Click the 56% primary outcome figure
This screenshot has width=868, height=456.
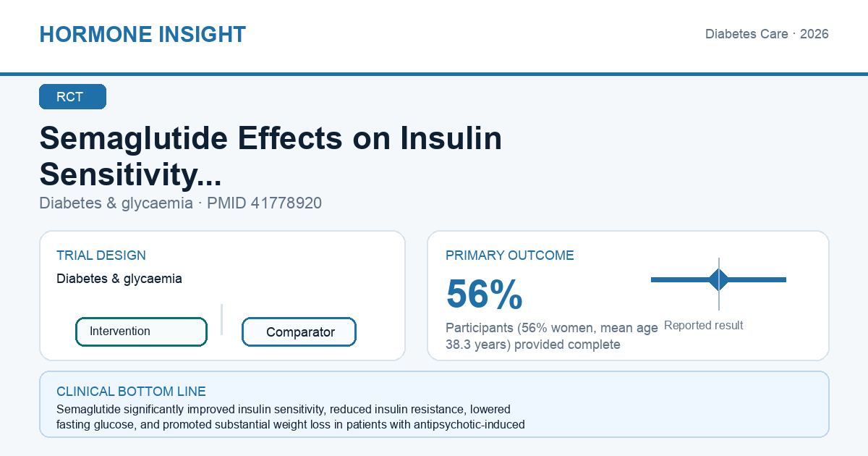(x=484, y=294)
